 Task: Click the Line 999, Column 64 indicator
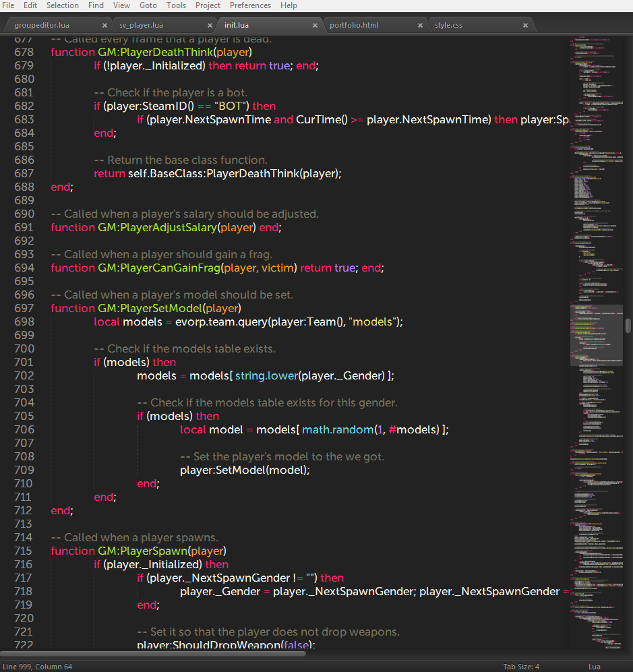click(x=38, y=667)
